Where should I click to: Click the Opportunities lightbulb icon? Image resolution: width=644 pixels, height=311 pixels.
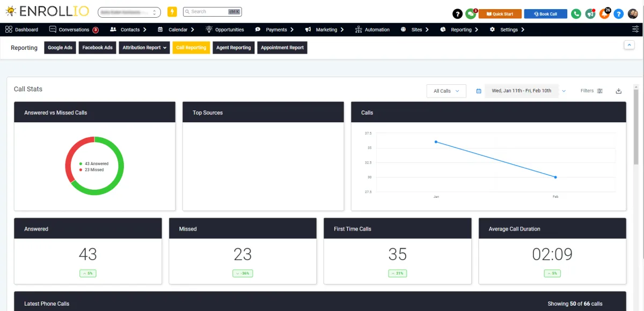(209, 29)
